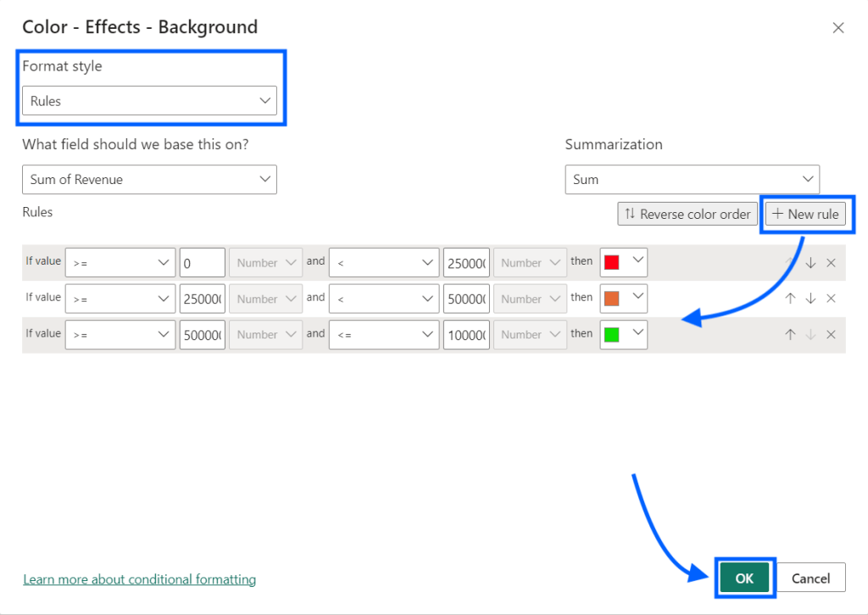Click the New rule button
868x615 pixels.
(x=806, y=214)
